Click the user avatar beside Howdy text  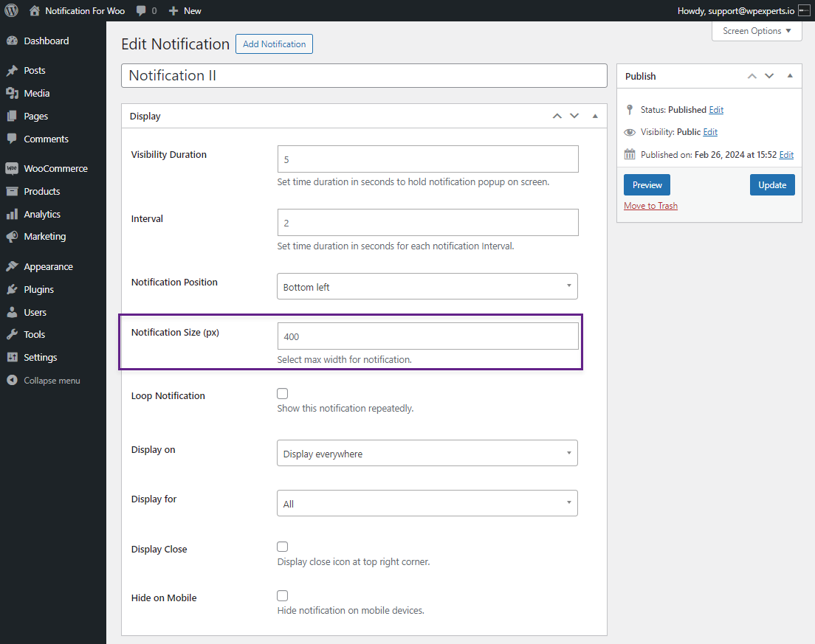click(x=804, y=10)
